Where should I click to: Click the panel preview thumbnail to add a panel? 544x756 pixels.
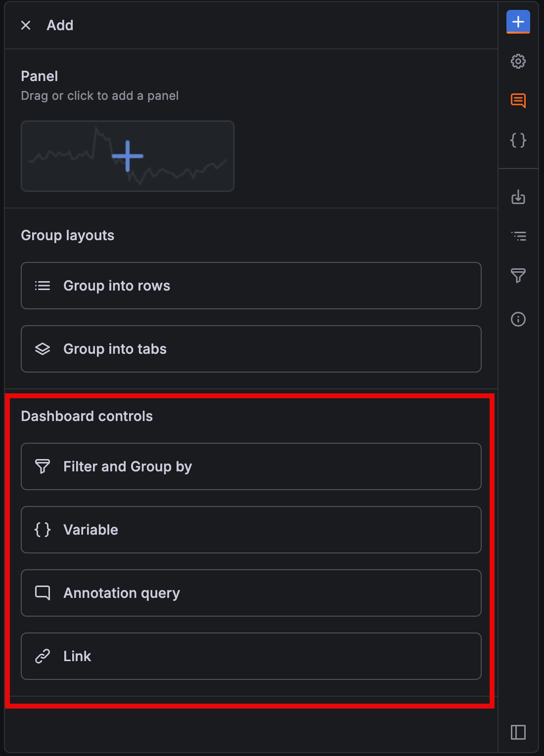click(127, 156)
